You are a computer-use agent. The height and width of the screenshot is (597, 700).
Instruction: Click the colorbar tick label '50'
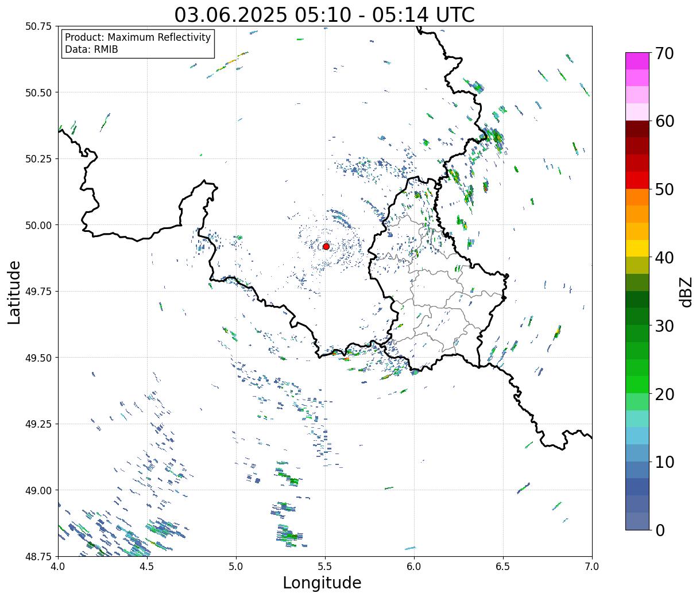[x=664, y=189]
